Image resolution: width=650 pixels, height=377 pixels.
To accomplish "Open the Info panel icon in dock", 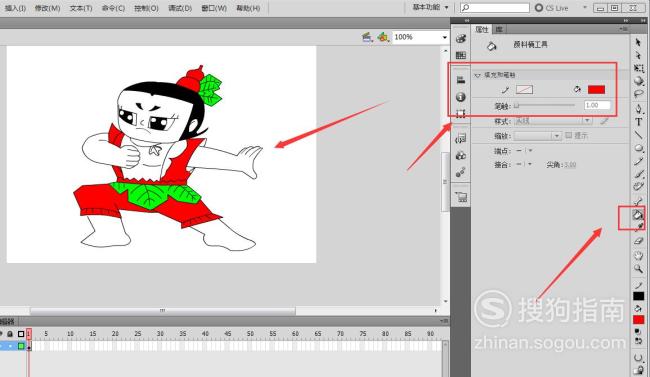I will pos(461,97).
